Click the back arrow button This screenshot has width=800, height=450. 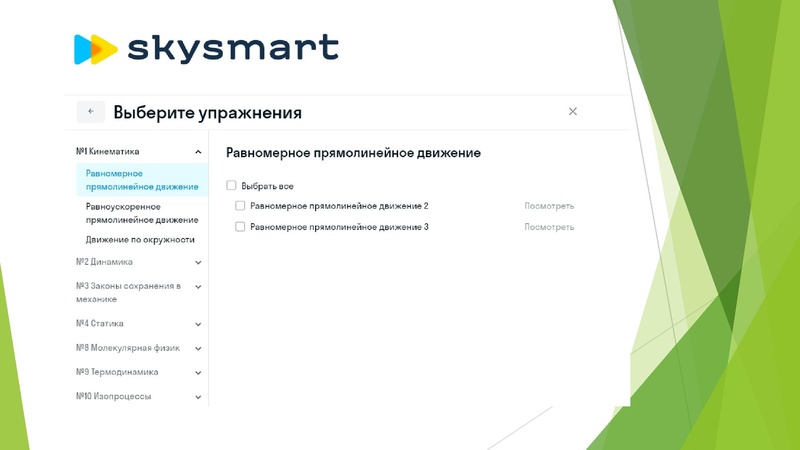tap(90, 112)
